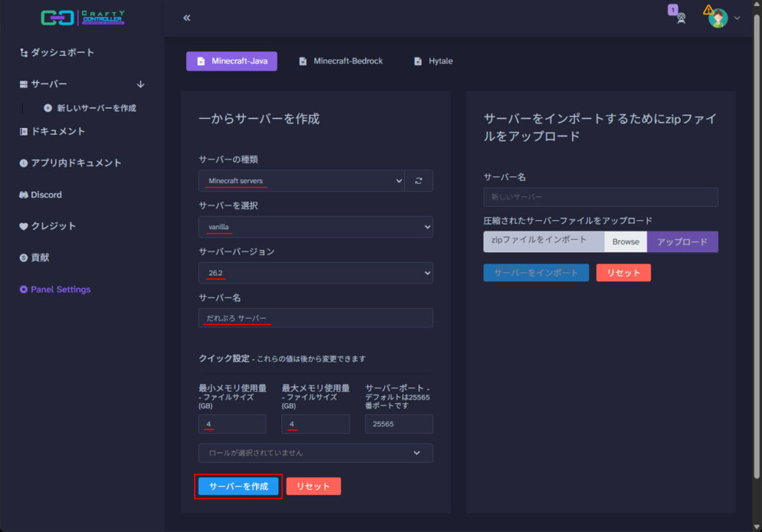Click the ダッシュボード sidebar icon

click(23, 53)
